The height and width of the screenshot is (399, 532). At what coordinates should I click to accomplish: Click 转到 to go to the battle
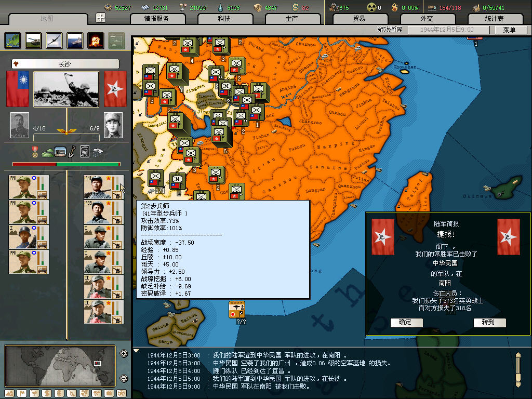(x=489, y=322)
